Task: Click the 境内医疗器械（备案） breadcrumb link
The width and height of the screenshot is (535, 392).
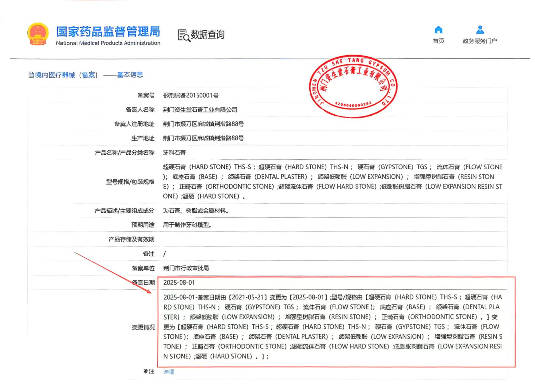Action: [x=66, y=75]
